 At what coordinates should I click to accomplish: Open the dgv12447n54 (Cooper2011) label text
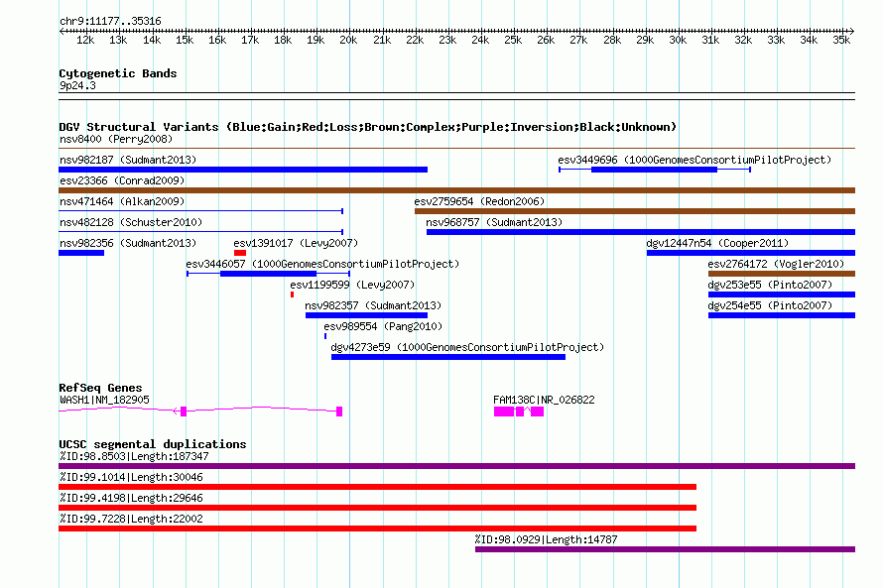point(717,243)
